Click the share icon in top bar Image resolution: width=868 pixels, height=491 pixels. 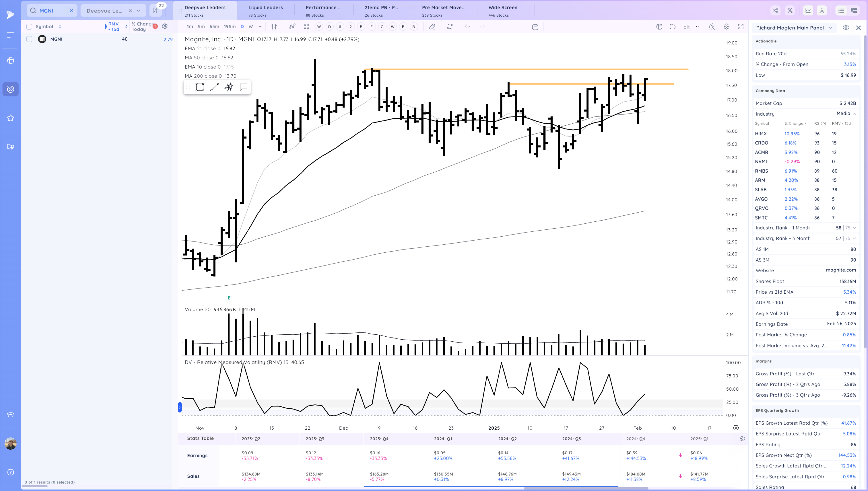(x=776, y=10)
